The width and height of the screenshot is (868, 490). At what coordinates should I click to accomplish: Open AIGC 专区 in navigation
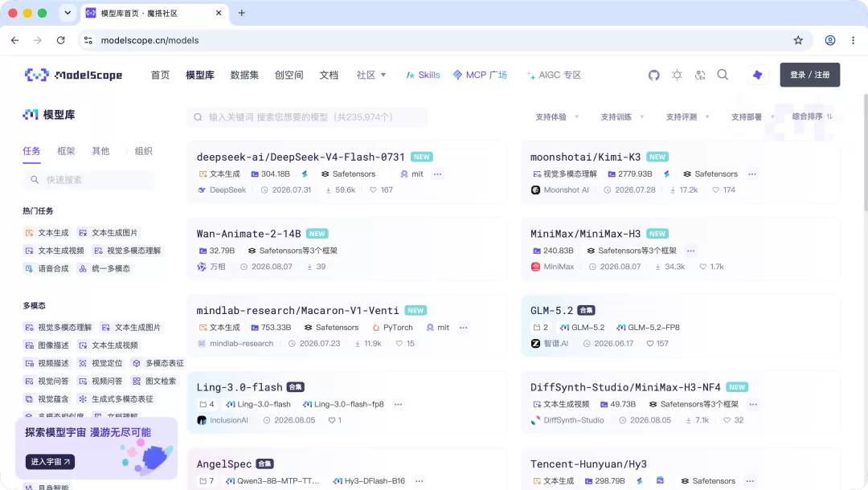pos(554,75)
